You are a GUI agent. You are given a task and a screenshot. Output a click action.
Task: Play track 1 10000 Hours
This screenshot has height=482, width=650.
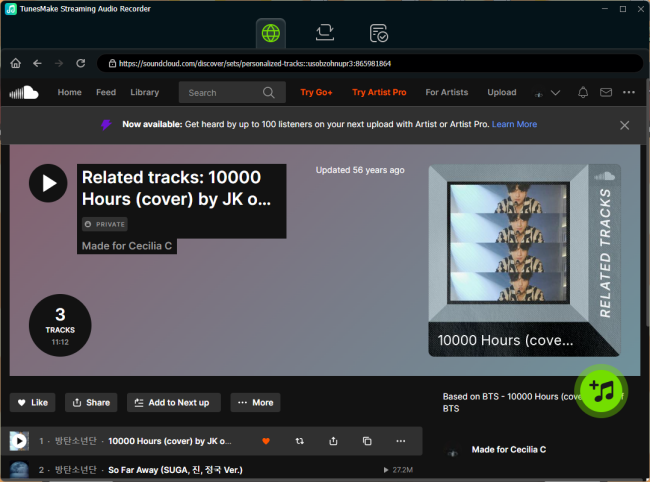point(19,441)
